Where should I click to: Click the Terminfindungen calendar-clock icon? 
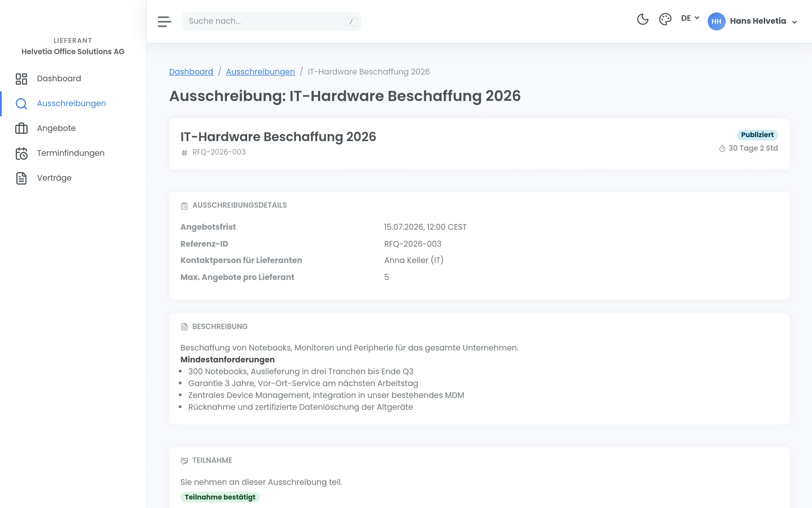click(21, 154)
